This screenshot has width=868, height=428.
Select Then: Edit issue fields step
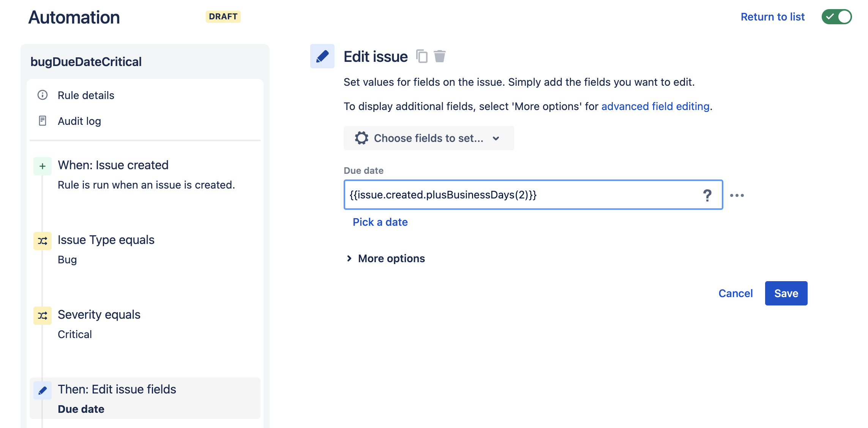[x=145, y=398]
